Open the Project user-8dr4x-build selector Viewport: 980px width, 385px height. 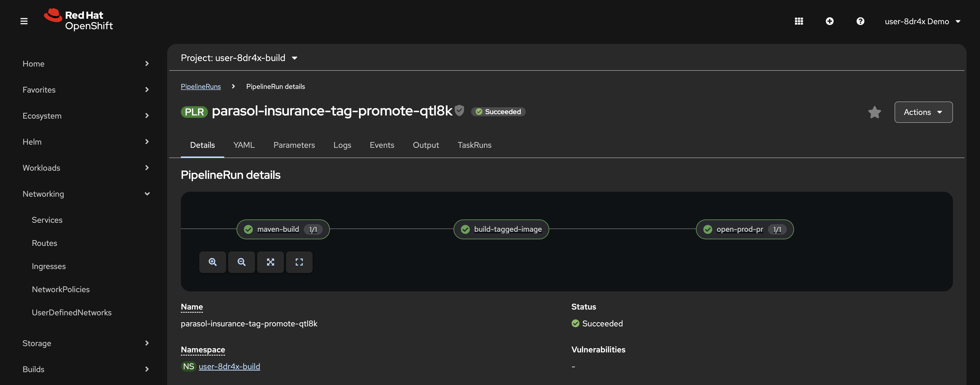point(239,58)
